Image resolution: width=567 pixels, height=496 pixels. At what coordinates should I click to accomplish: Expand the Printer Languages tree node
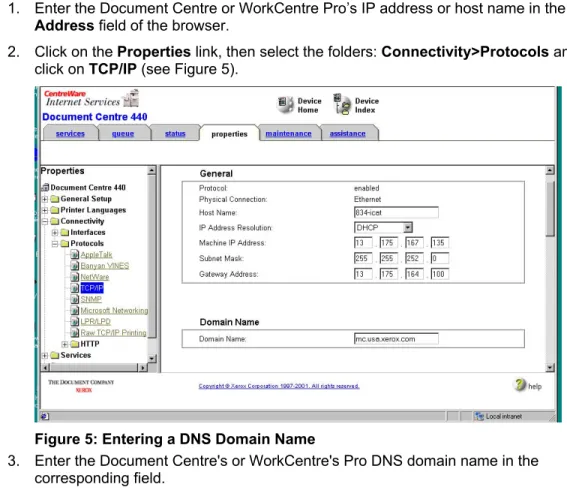point(45,210)
